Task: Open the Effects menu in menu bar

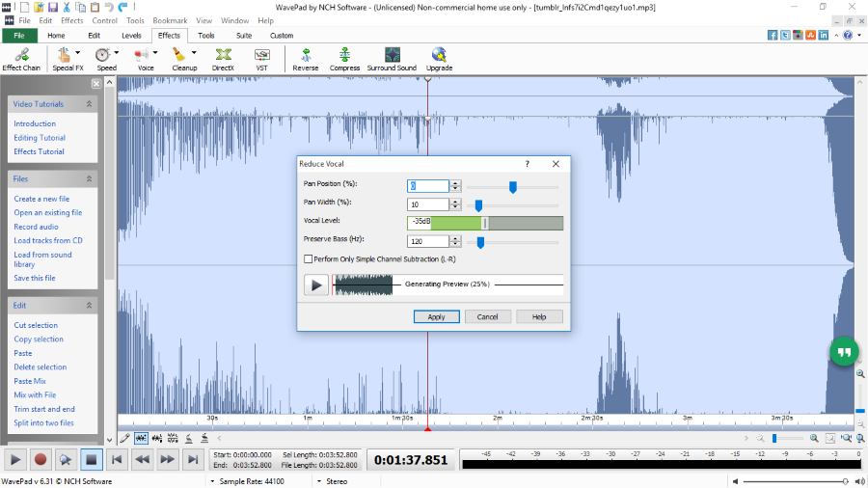Action: [x=72, y=20]
